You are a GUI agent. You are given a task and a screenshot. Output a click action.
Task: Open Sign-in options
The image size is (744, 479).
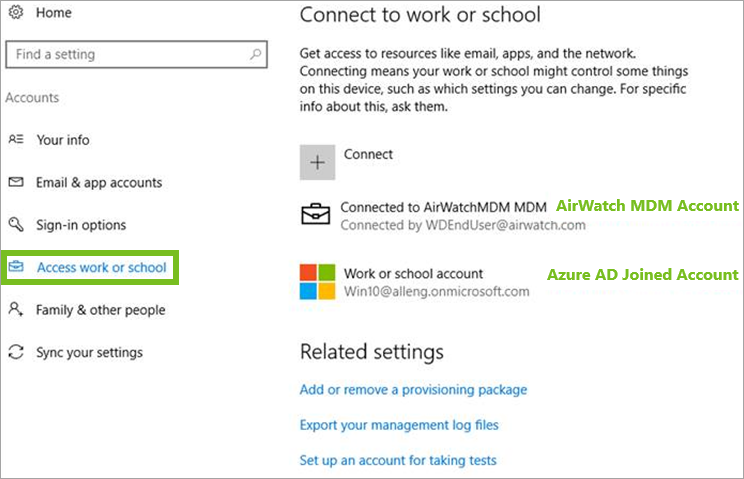click(81, 225)
